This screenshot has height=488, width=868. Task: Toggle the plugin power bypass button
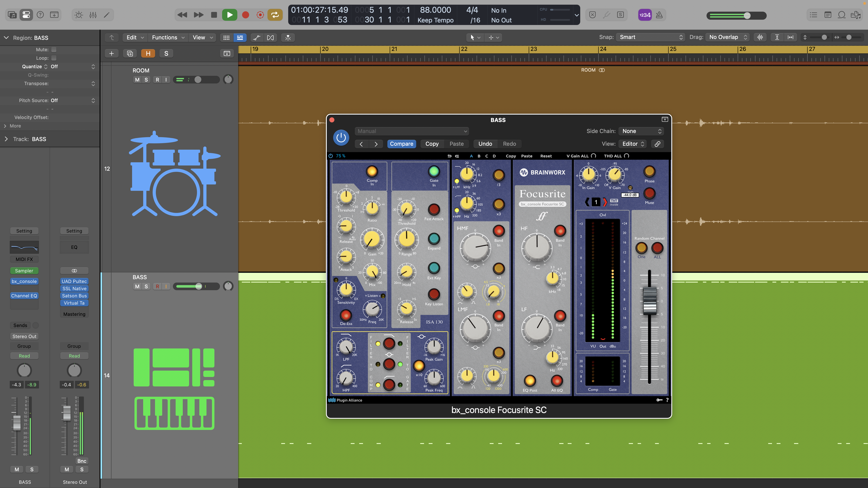coord(341,137)
